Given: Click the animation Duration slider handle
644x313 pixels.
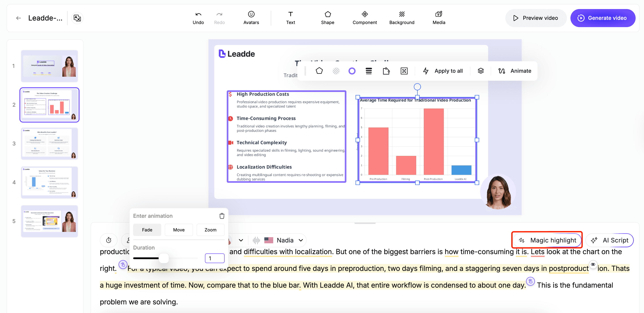Looking at the screenshot, I should point(164,258).
